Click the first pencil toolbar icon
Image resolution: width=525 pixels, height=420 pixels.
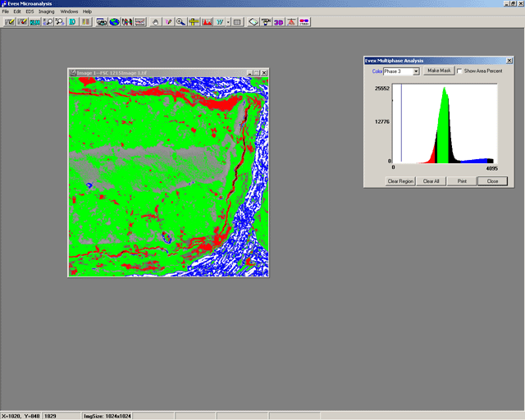pyautogui.click(x=10, y=21)
